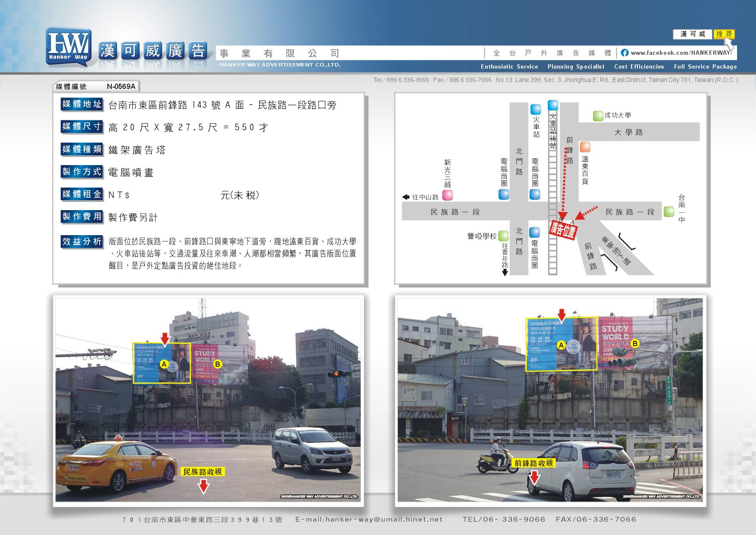Open the www.facebook.com/HANKERWAY link
This screenshot has width=756, height=535.
[681, 53]
